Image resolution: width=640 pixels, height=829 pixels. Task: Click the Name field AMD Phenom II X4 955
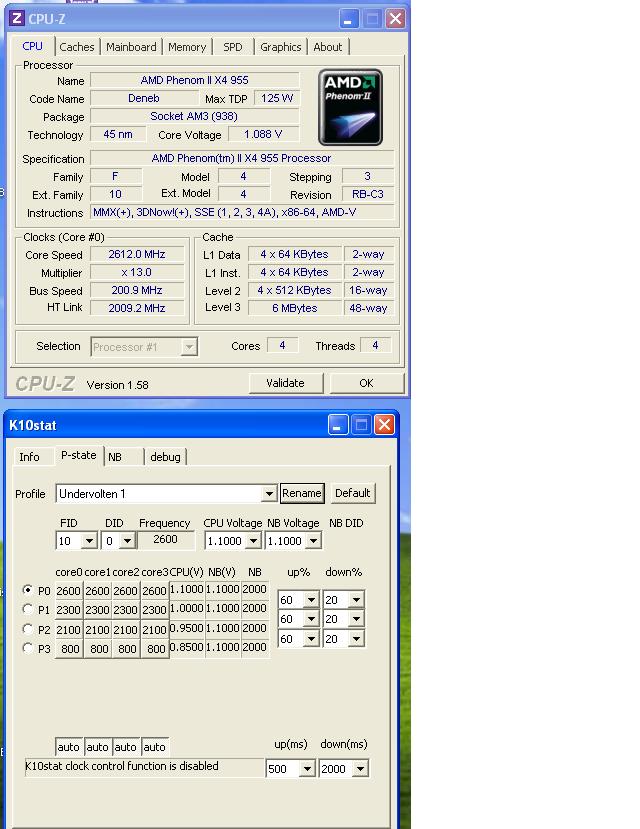tap(194, 80)
